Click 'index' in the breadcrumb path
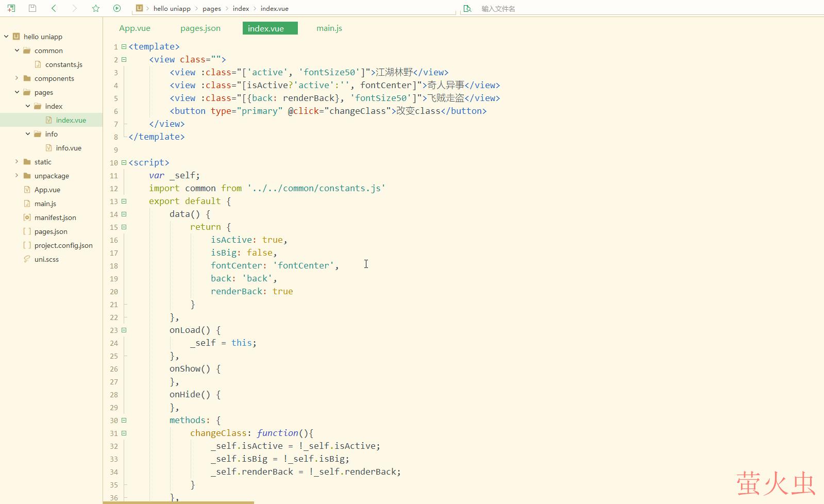The height and width of the screenshot is (504, 824). pos(241,9)
